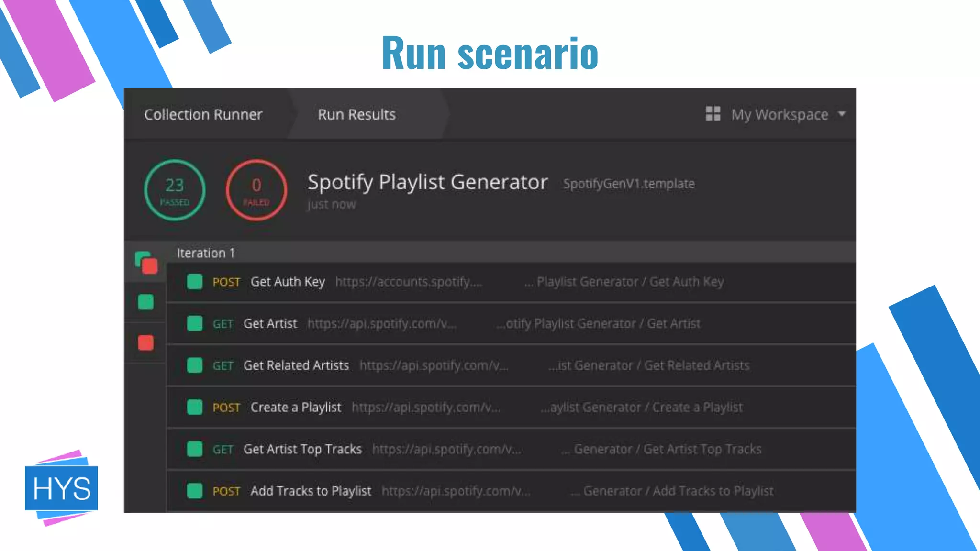The image size is (980, 551).
Task: Filter results to failed only (red square)
Action: tap(145, 342)
